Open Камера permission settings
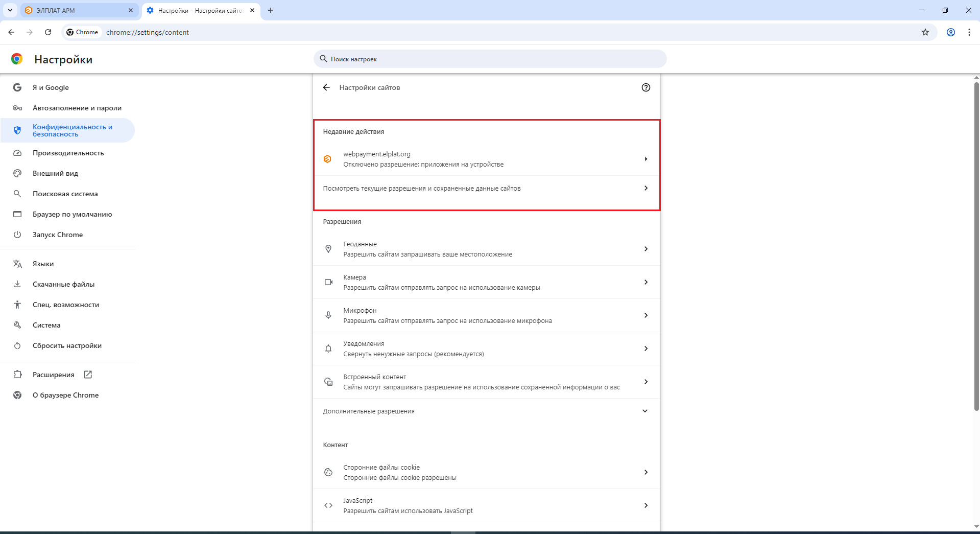Screen dimensions: 980x534 (x=487, y=282)
